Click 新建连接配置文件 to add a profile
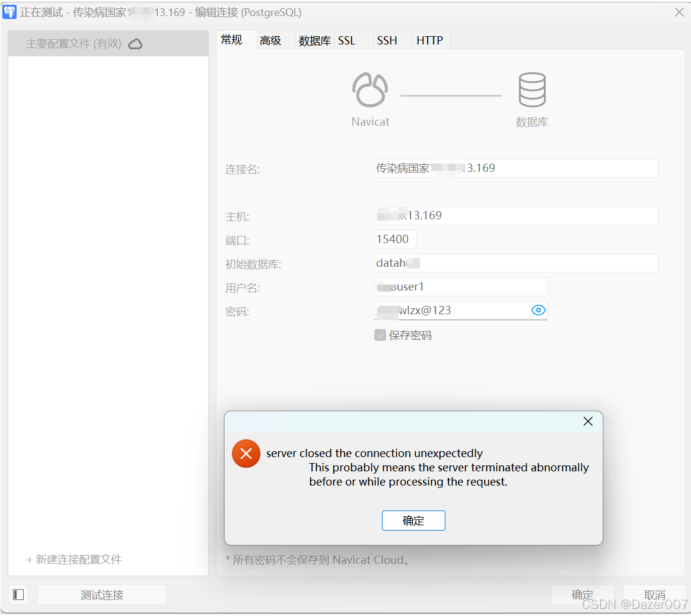 point(73,559)
